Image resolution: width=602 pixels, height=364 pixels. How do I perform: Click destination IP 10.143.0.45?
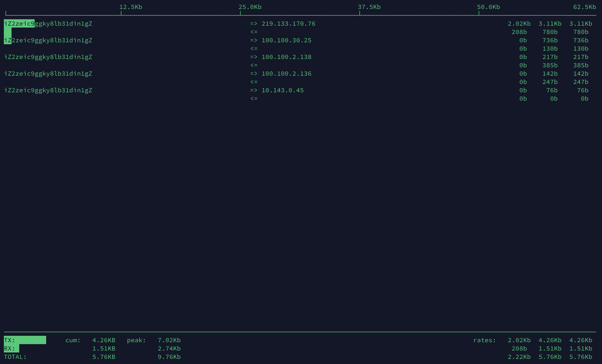pyautogui.click(x=283, y=90)
